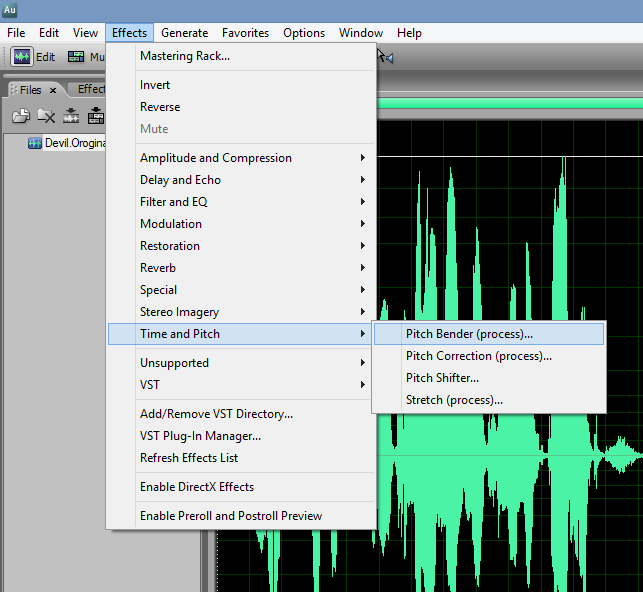Close the Files panel tab
Image resolution: width=643 pixels, height=592 pixels.
[x=53, y=90]
